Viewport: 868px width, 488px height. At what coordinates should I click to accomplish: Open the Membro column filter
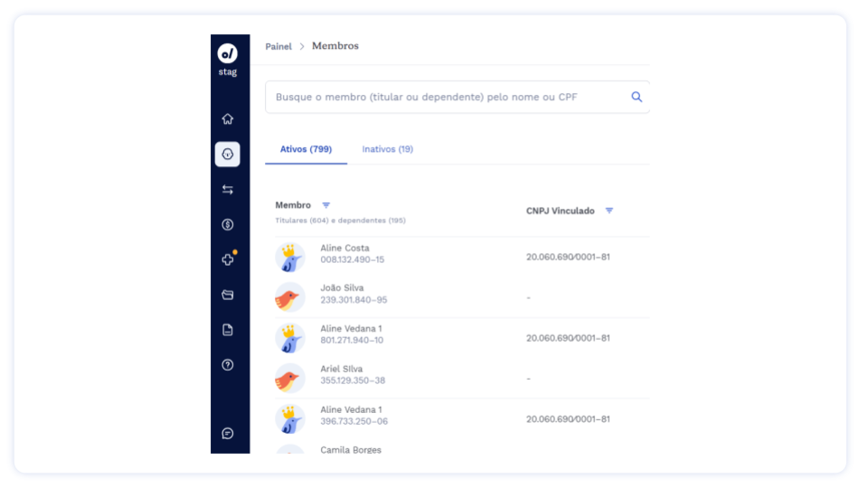(x=326, y=205)
